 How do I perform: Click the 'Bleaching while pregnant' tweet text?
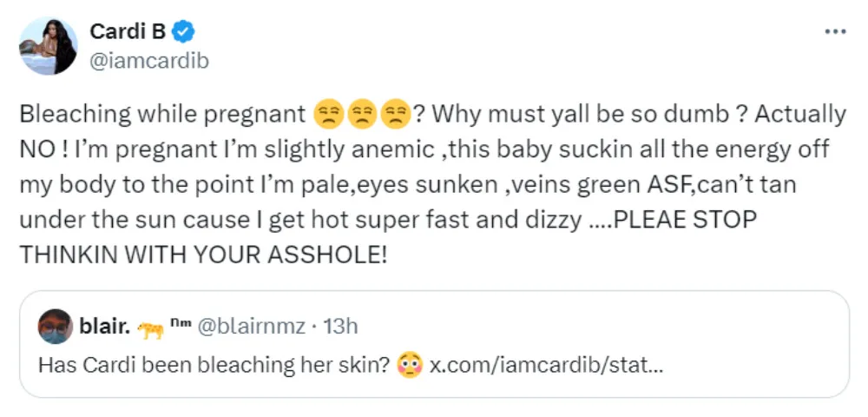pyautogui.click(x=161, y=115)
